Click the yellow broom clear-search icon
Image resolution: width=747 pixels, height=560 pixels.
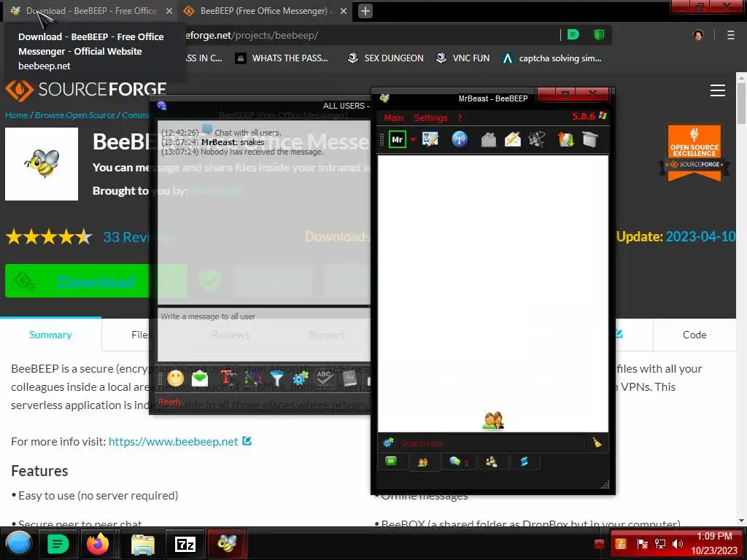(597, 443)
